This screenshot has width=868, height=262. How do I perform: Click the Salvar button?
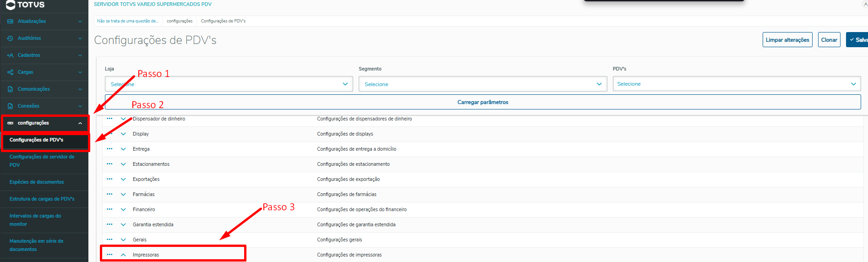[x=857, y=40]
